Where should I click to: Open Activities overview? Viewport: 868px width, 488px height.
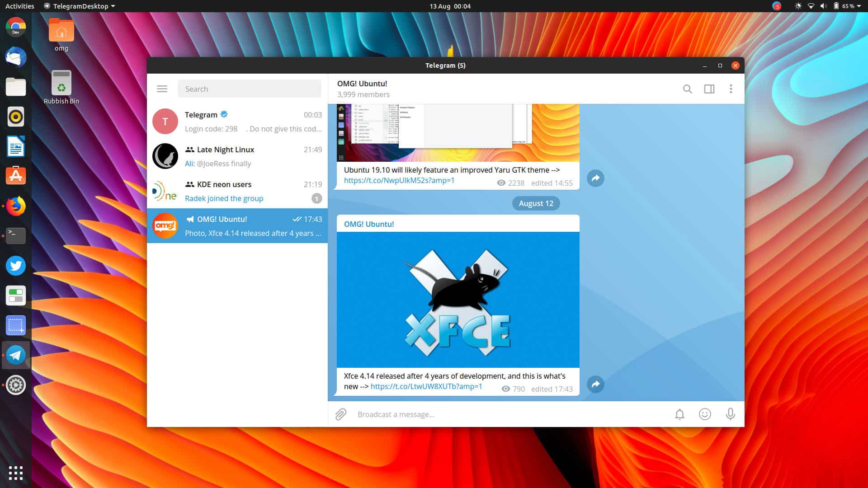19,6
